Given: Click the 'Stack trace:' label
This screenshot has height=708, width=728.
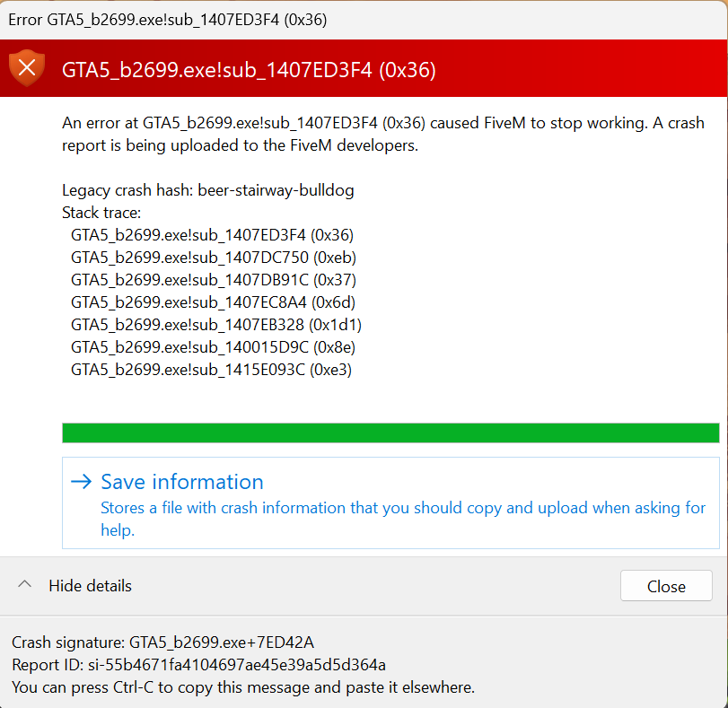Looking at the screenshot, I should pos(101,213).
